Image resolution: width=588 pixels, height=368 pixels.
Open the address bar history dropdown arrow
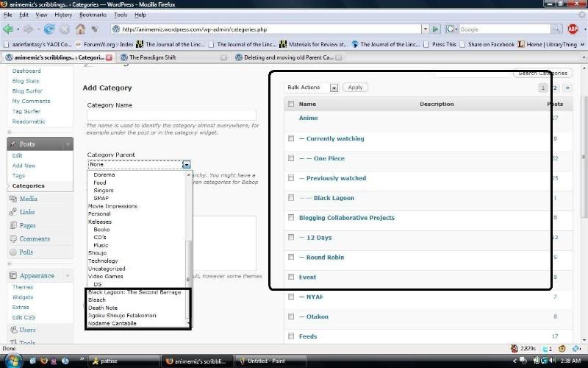pyautogui.click(x=426, y=29)
